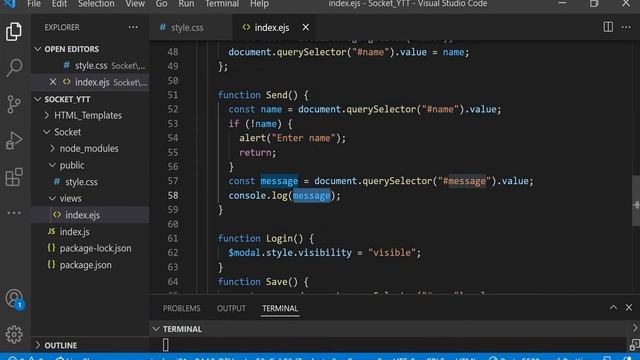Open the File menu
This screenshot has width=640, height=360.
click(x=34, y=4)
